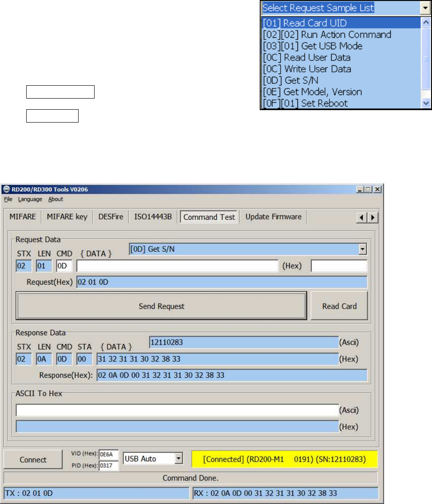Click the empty request DATA hex field

click(x=177, y=266)
